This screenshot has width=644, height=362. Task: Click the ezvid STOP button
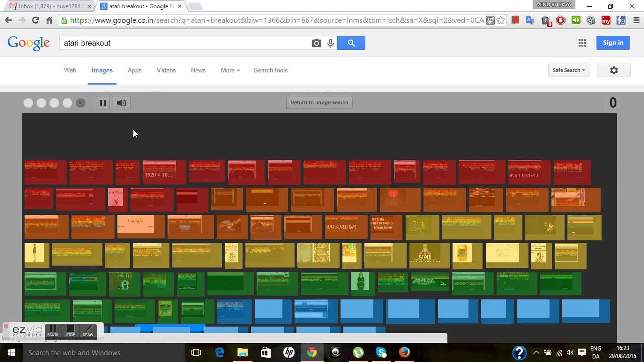[70, 330]
